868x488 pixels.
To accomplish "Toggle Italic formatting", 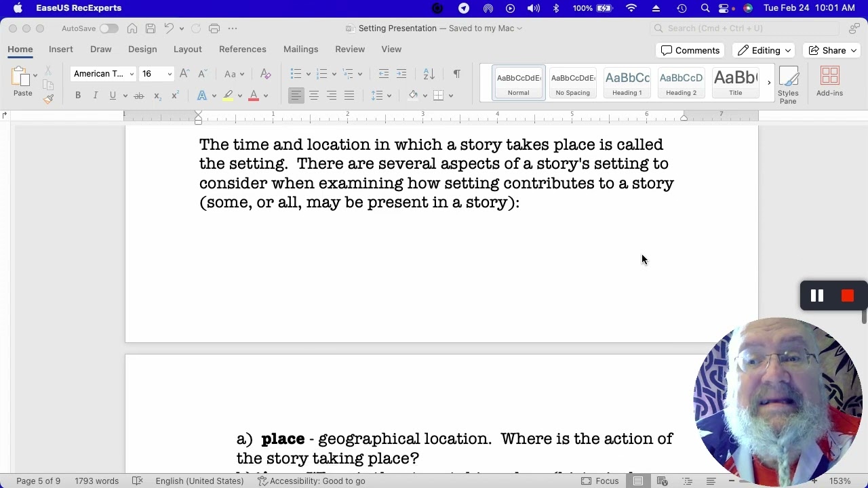I will (96, 96).
